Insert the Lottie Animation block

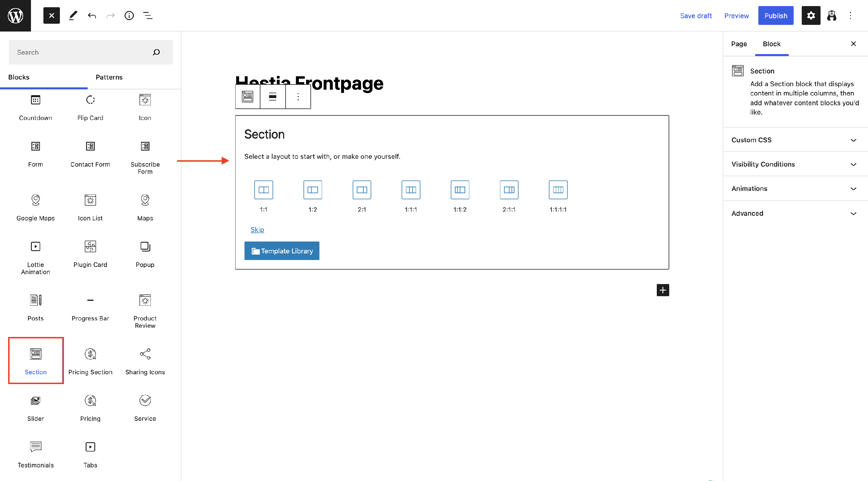click(35, 257)
